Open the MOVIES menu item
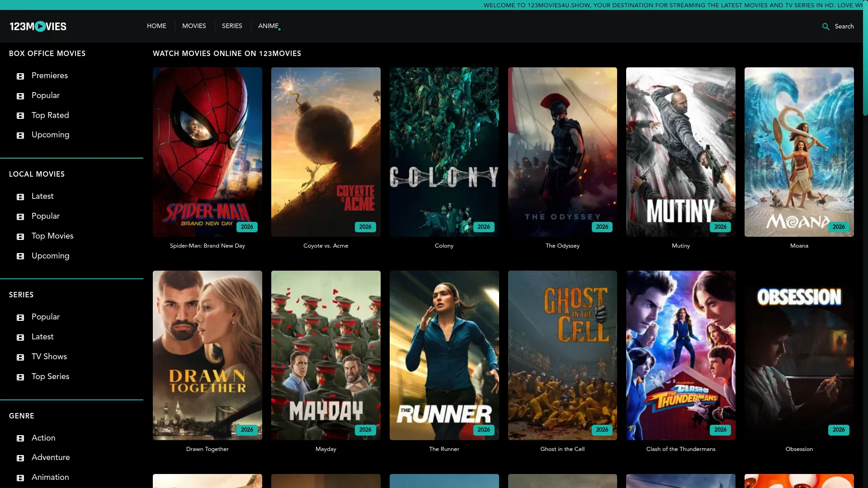 (194, 26)
